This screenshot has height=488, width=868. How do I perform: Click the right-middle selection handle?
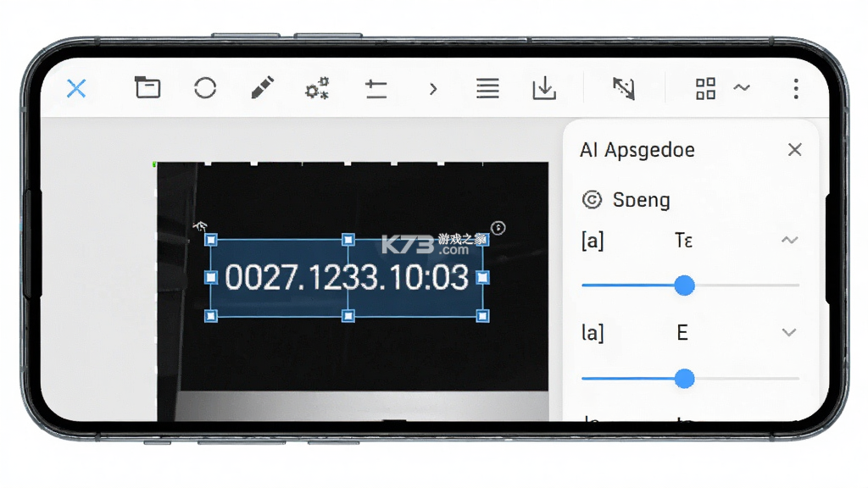[482, 277]
